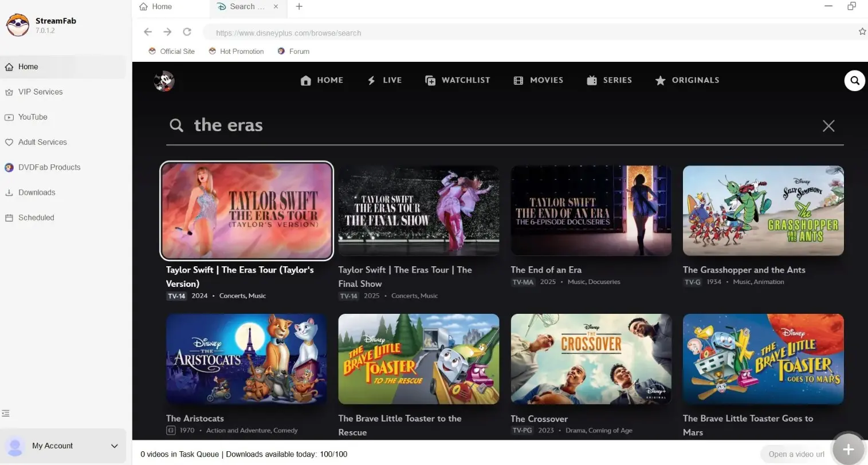This screenshot has height=465, width=868.
Task: Open Brave Little Toaster Goes to Mars thumbnail
Action: [763, 359]
